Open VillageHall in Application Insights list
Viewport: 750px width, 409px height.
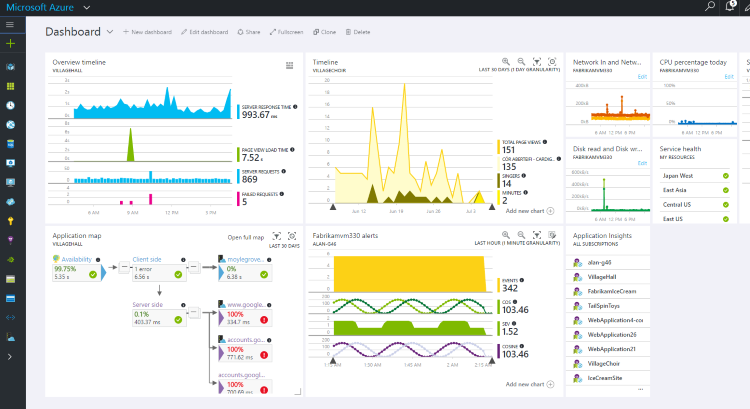pyautogui.click(x=610, y=277)
